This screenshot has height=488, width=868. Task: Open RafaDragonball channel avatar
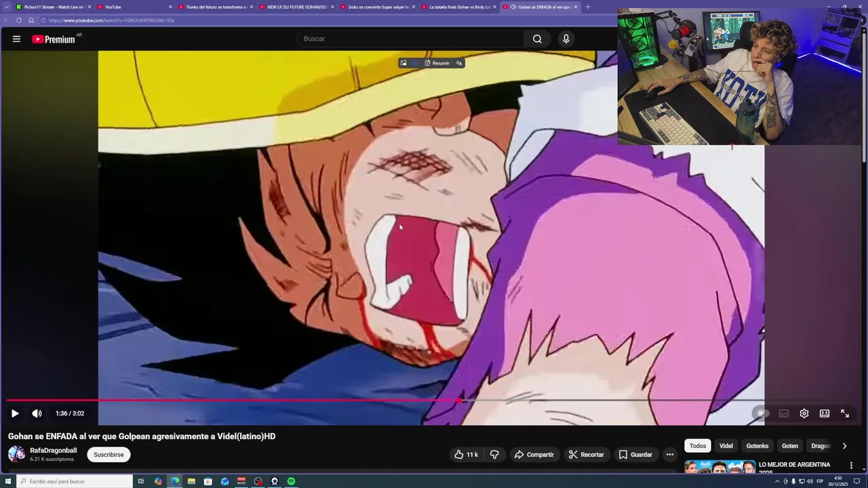tap(16, 454)
